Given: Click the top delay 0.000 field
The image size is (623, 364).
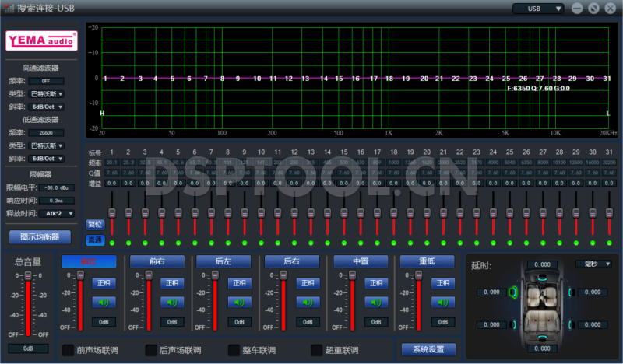Looking at the screenshot, I should point(542,264).
